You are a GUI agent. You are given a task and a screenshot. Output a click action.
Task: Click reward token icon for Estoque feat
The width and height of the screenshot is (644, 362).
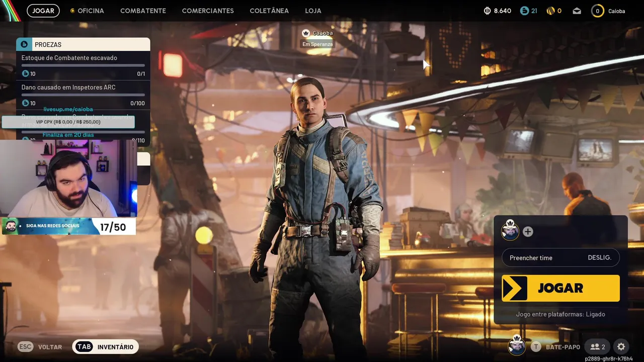25,74
